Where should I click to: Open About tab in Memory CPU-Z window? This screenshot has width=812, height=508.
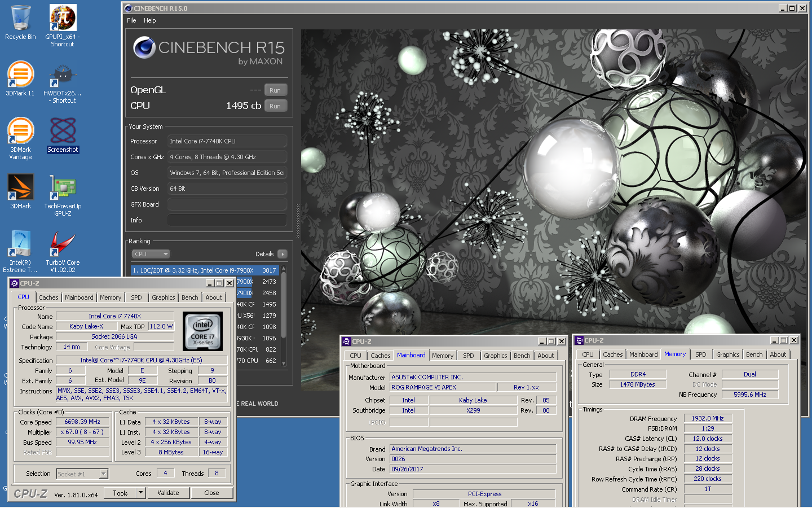(778, 354)
